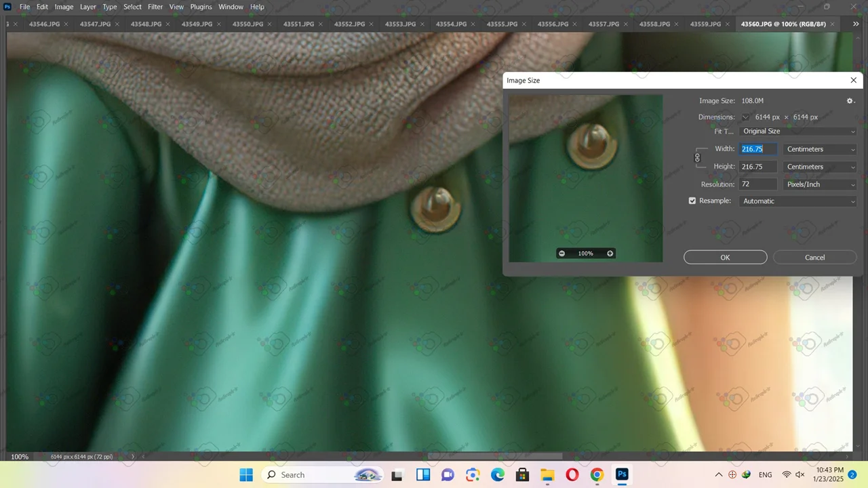Expand the Dimensions unit dropdown arrow
The height and width of the screenshot is (488, 868).
click(745, 117)
